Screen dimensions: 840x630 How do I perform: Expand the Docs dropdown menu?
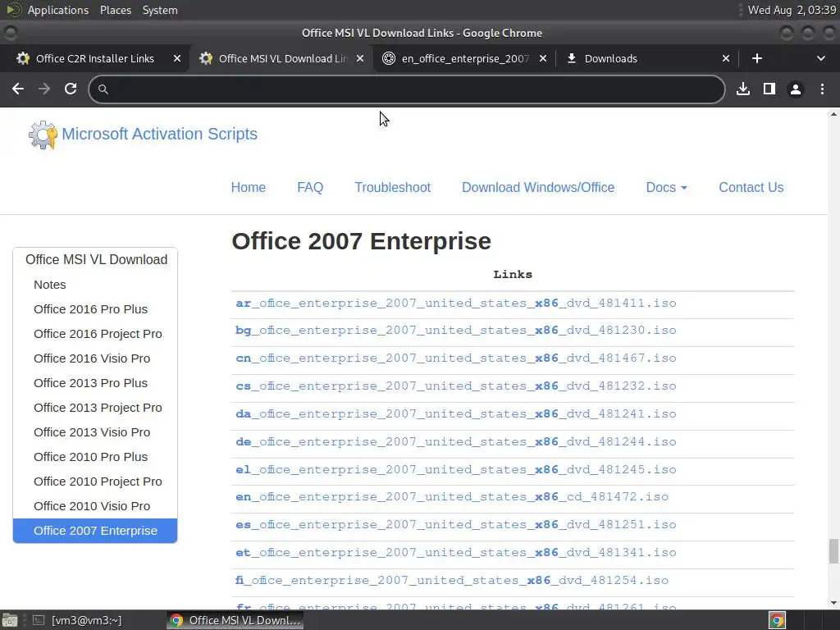[666, 188]
